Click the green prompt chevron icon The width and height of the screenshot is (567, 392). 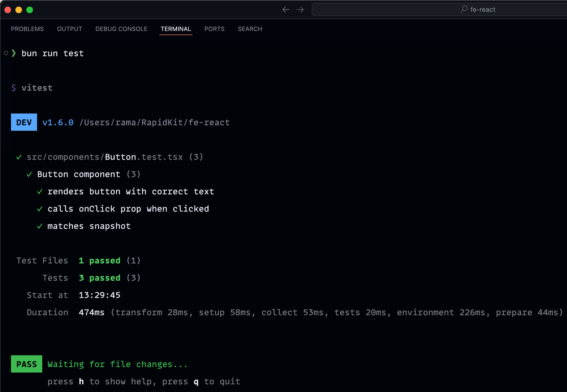point(14,53)
